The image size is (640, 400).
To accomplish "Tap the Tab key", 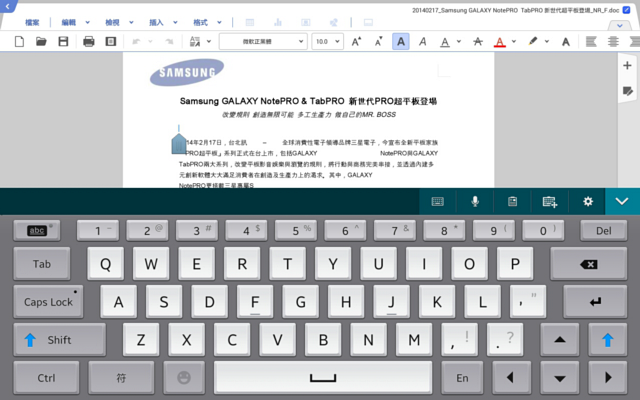I will pyautogui.click(x=42, y=264).
